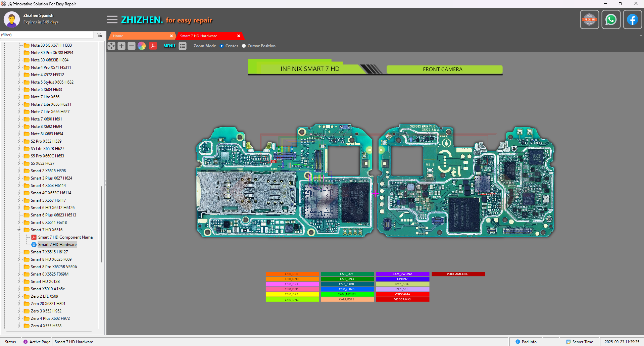Close the Home tab

pyautogui.click(x=171, y=36)
